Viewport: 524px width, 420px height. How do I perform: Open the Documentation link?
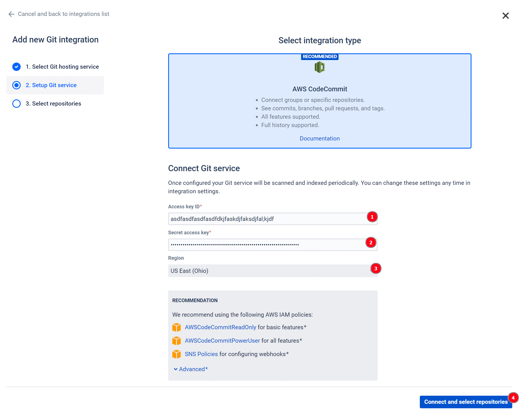pyautogui.click(x=320, y=139)
